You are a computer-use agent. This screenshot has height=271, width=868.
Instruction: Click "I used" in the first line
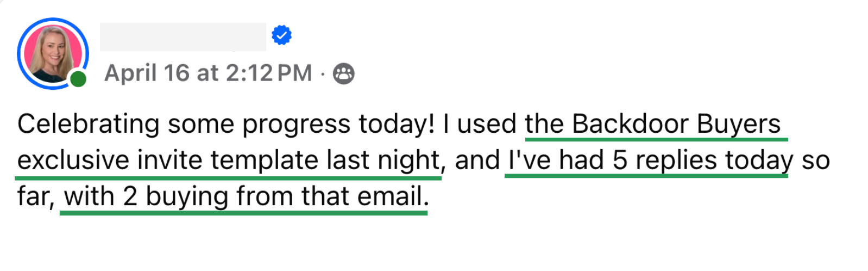pyautogui.click(x=479, y=124)
